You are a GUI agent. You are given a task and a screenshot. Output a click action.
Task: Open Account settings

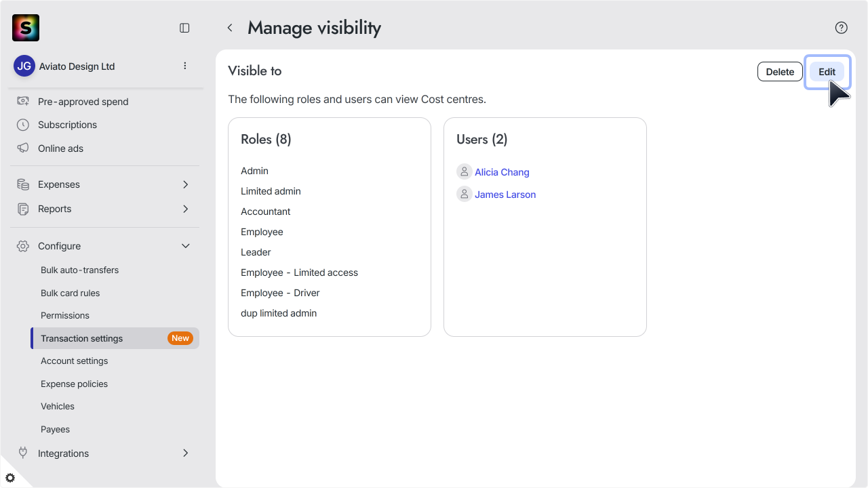(74, 361)
